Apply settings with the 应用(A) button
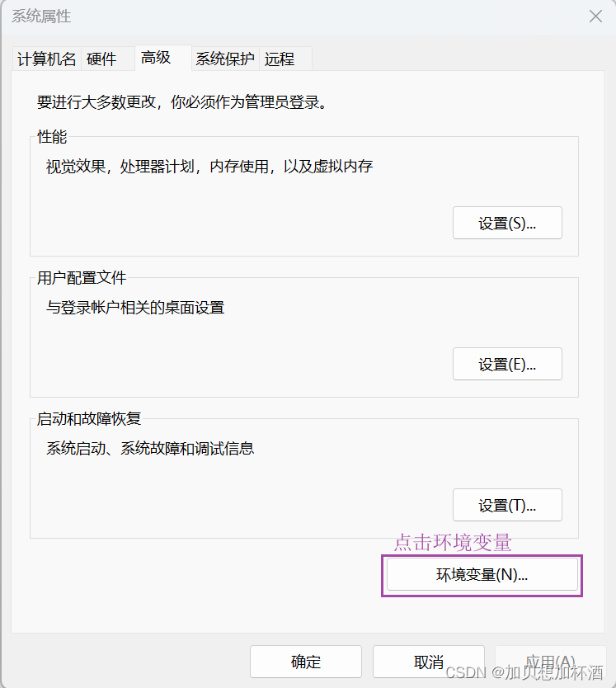616x688 pixels. click(x=551, y=661)
